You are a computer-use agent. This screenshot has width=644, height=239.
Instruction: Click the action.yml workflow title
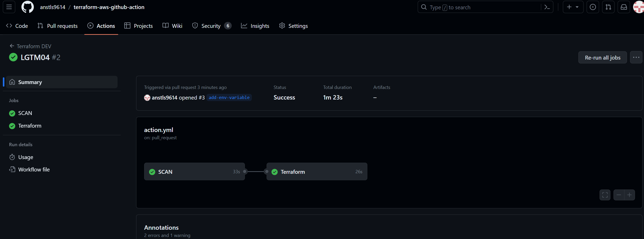[x=159, y=130]
